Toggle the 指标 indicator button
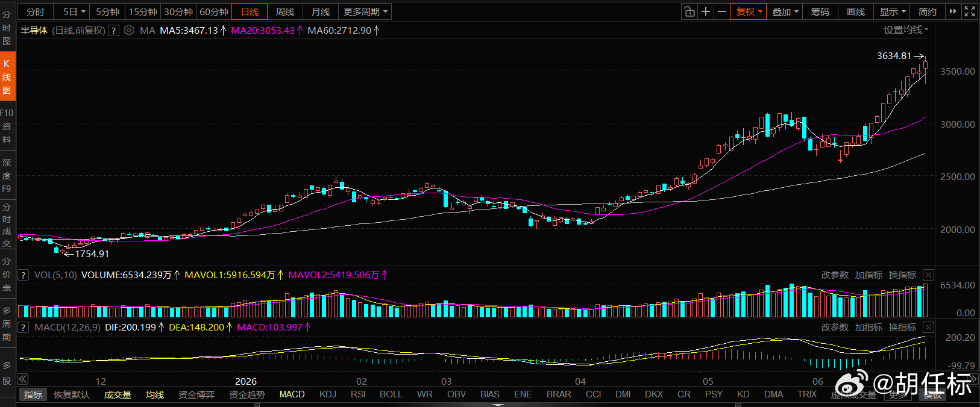Viewport: 980px width, 407px height. pos(33,394)
